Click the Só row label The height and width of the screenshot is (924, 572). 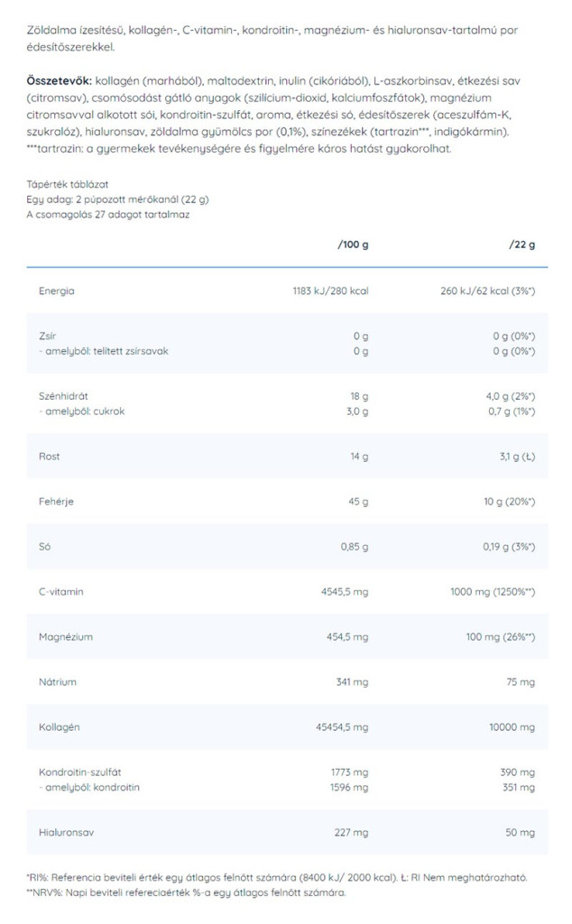coord(44,547)
